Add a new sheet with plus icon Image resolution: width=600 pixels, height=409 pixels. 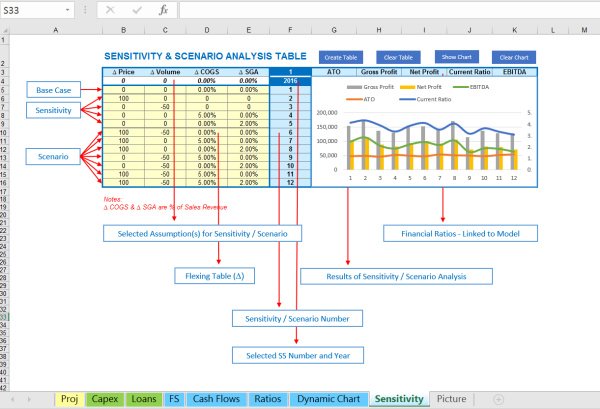498,398
